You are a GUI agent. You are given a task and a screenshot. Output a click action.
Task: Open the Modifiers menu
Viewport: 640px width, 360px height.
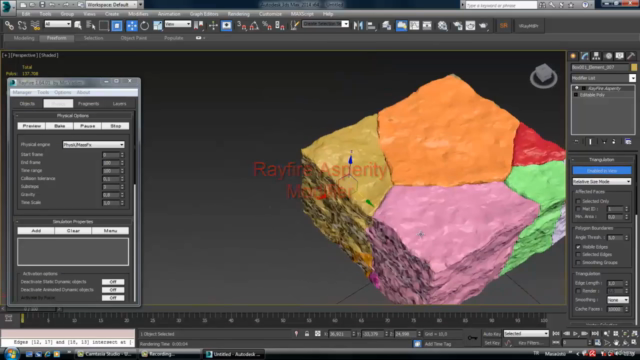(138, 14)
